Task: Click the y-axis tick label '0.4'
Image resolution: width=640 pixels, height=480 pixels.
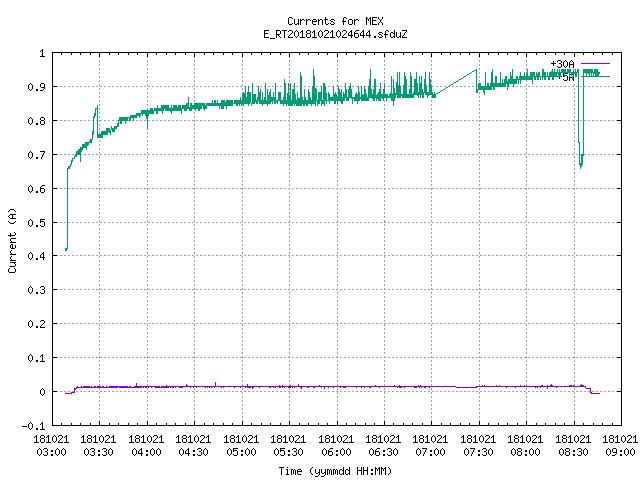Action: (36, 256)
